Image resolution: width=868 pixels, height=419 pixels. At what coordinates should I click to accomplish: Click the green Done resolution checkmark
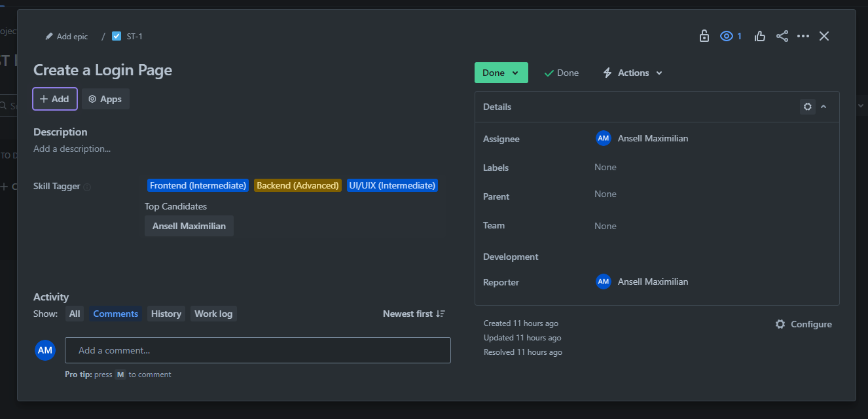coord(549,73)
